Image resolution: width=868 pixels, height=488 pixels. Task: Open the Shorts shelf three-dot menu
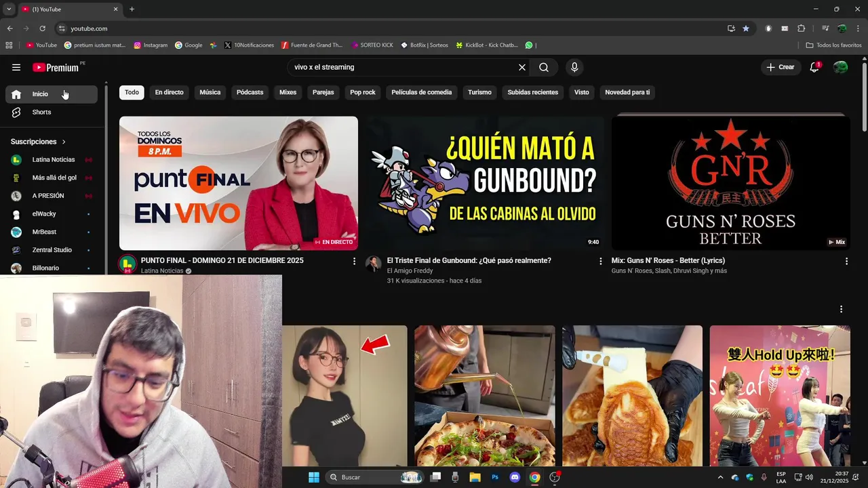(x=841, y=309)
